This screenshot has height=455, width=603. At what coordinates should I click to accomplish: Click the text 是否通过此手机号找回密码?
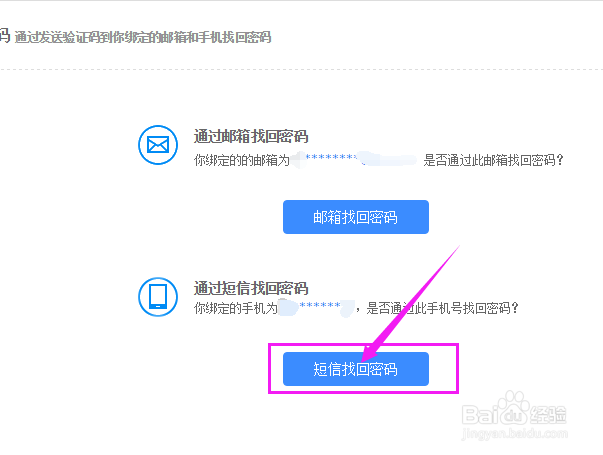pyautogui.click(x=443, y=308)
